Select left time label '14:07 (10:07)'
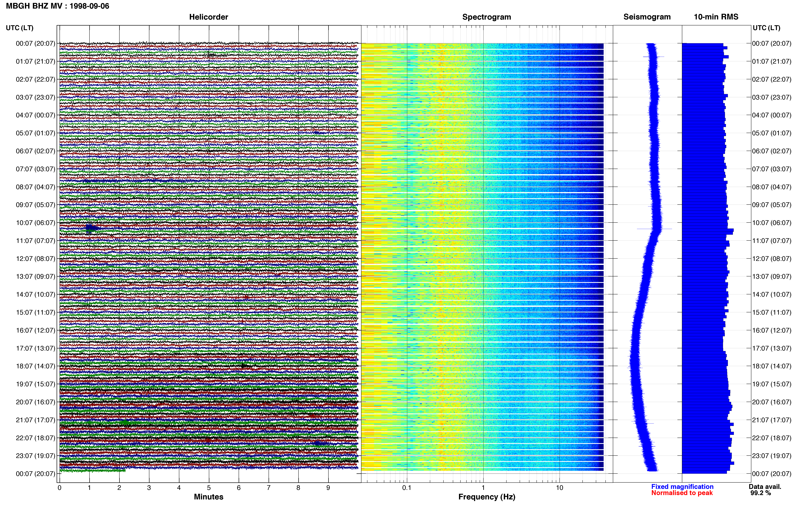This screenshot has width=812, height=508. (35, 294)
